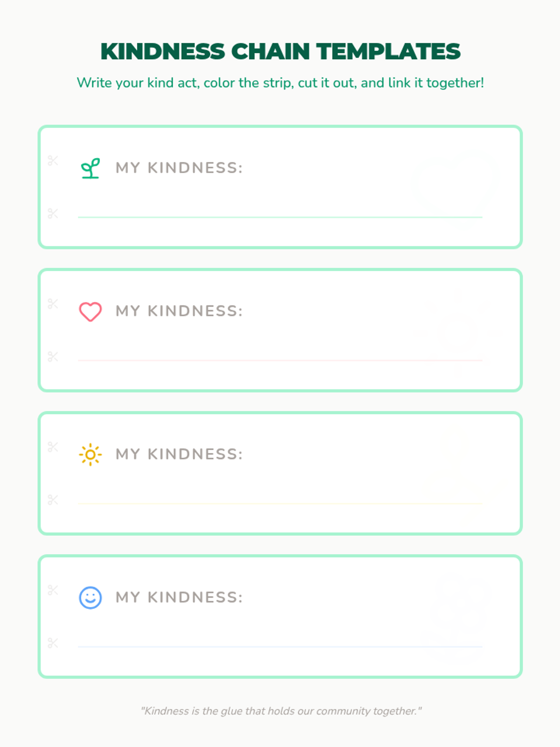
Task: Click the upper scissors icon in the smiley strip
Action: tap(53, 590)
